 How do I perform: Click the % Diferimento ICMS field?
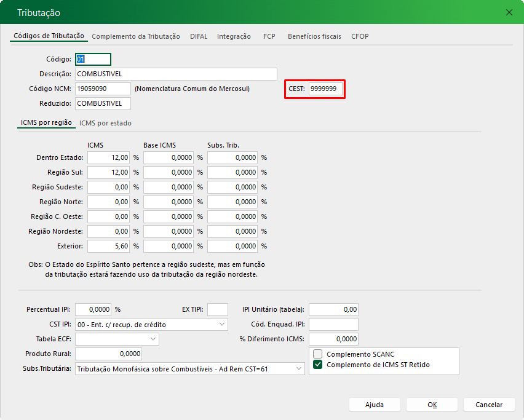[333, 339]
